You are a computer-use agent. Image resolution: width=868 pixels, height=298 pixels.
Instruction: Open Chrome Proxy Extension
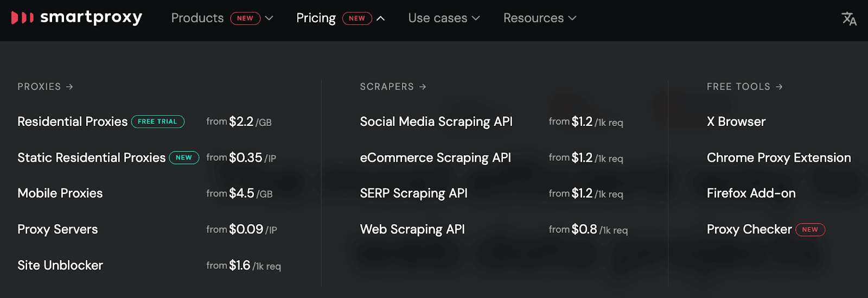pyautogui.click(x=779, y=157)
